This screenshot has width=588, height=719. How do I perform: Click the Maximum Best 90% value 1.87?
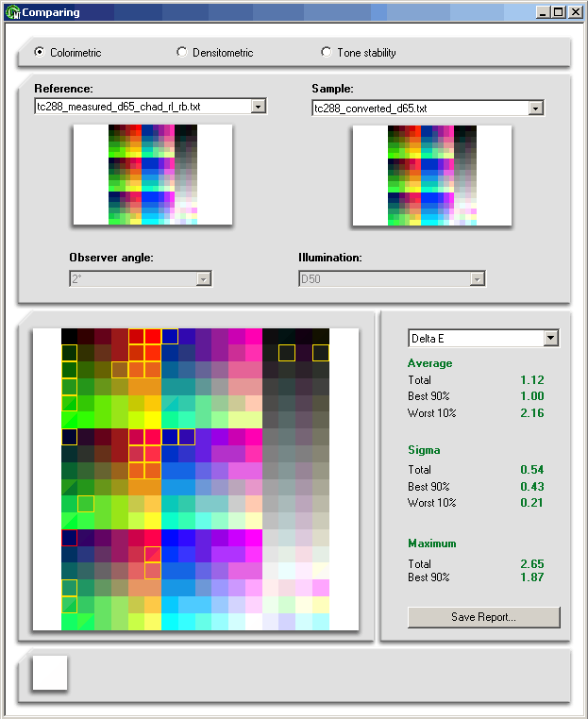pyautogui.click(x=532, y=577)
